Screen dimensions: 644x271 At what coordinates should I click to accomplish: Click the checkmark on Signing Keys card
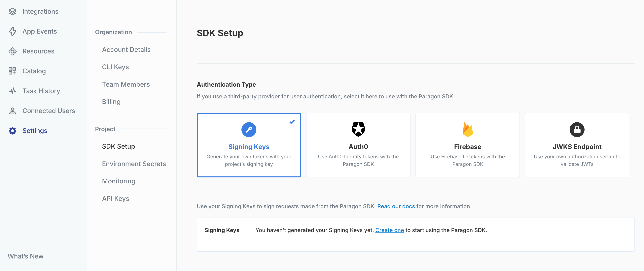click(292, 122)
